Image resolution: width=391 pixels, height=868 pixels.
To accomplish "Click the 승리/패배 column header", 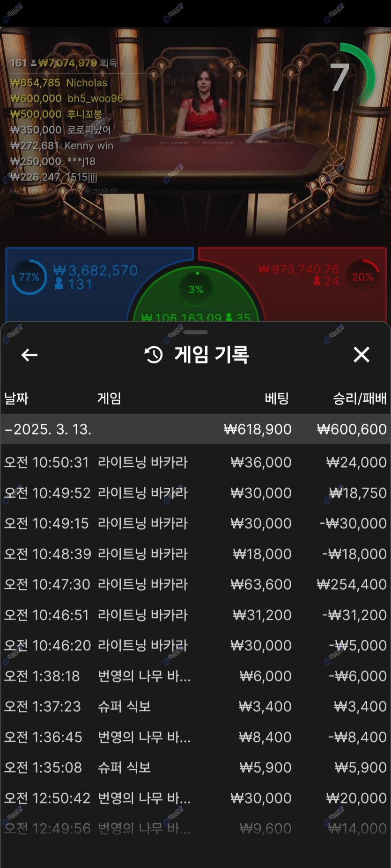I will coord(359,398).
